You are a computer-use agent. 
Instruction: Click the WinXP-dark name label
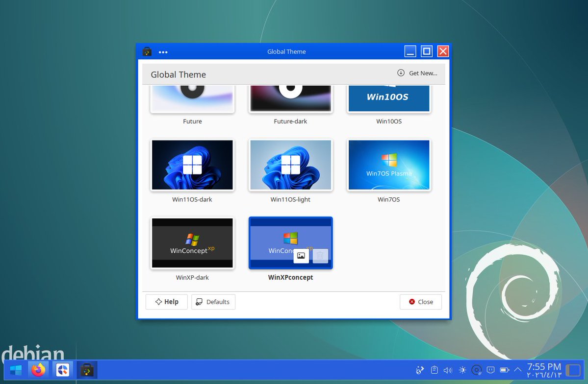192,278
